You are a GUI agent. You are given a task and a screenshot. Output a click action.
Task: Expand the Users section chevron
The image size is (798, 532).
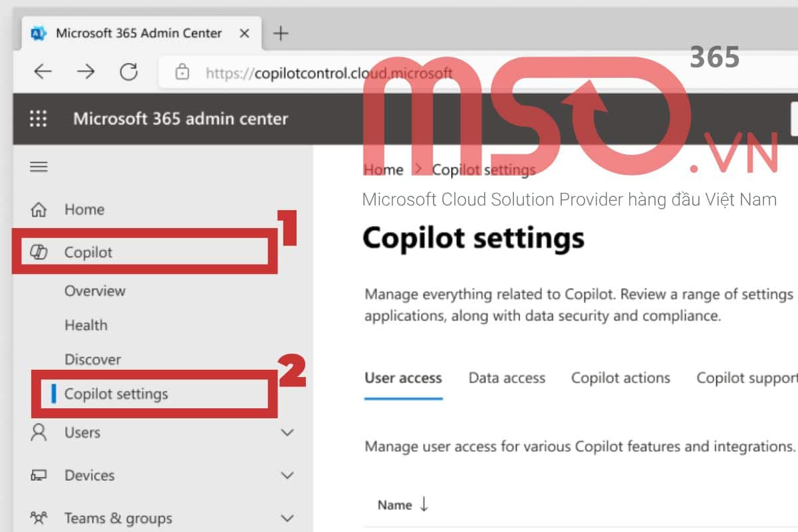[x=287, y=433]
